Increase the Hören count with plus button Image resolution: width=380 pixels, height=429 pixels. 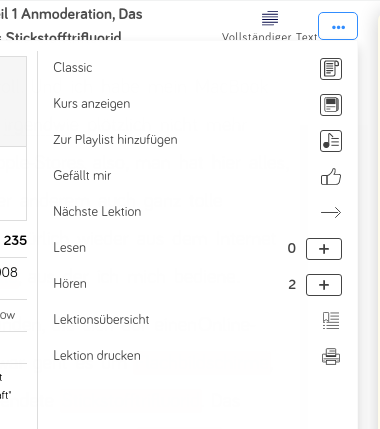[324, 285]
